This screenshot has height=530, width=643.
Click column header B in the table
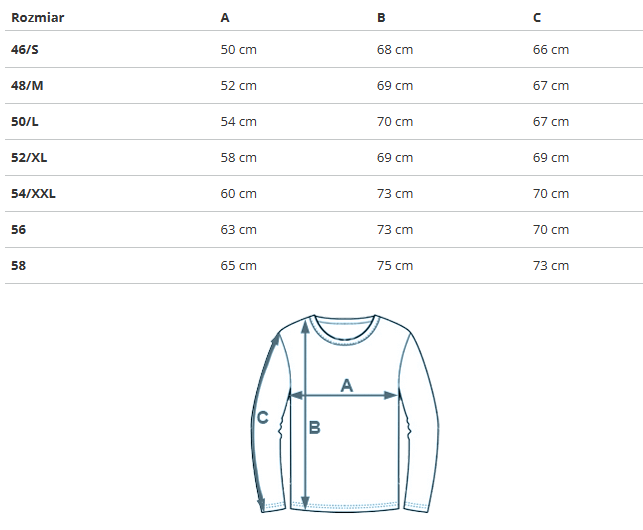pyautogui.click(x=381, y=17)
